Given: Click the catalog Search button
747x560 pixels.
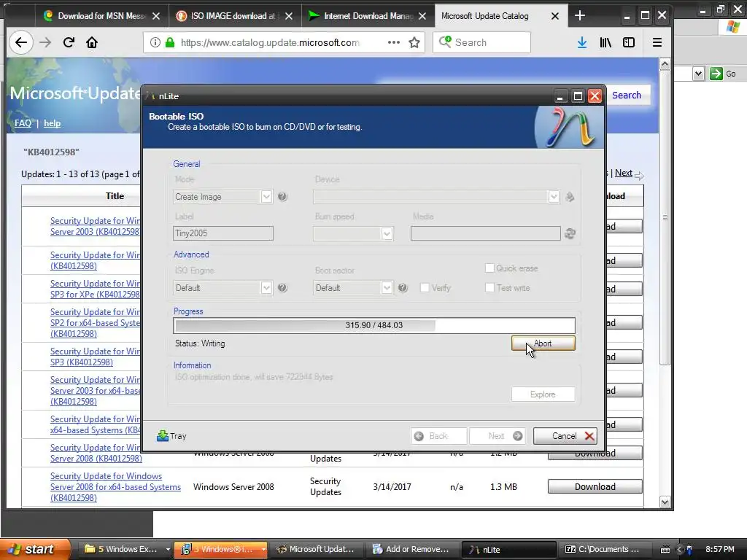Looking at the screenshot, I should pos(627,96).
